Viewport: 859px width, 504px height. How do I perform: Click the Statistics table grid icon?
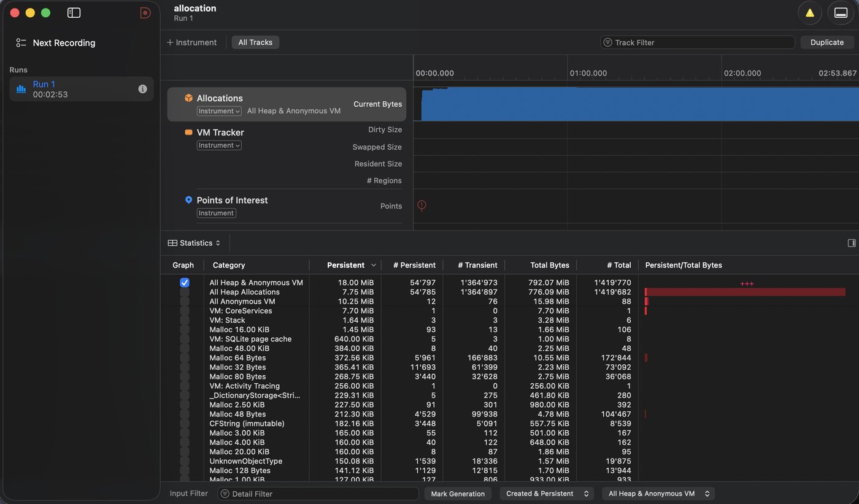[x=172, y=243]
